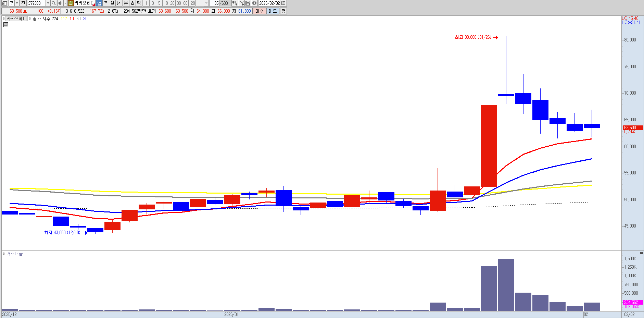Click the speaker sound icon

60,3
